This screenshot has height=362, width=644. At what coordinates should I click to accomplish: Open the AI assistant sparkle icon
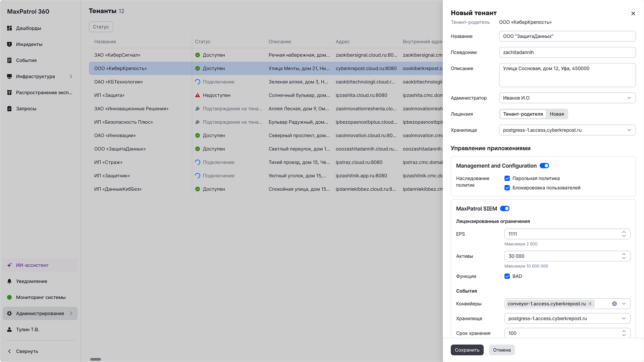9,265
